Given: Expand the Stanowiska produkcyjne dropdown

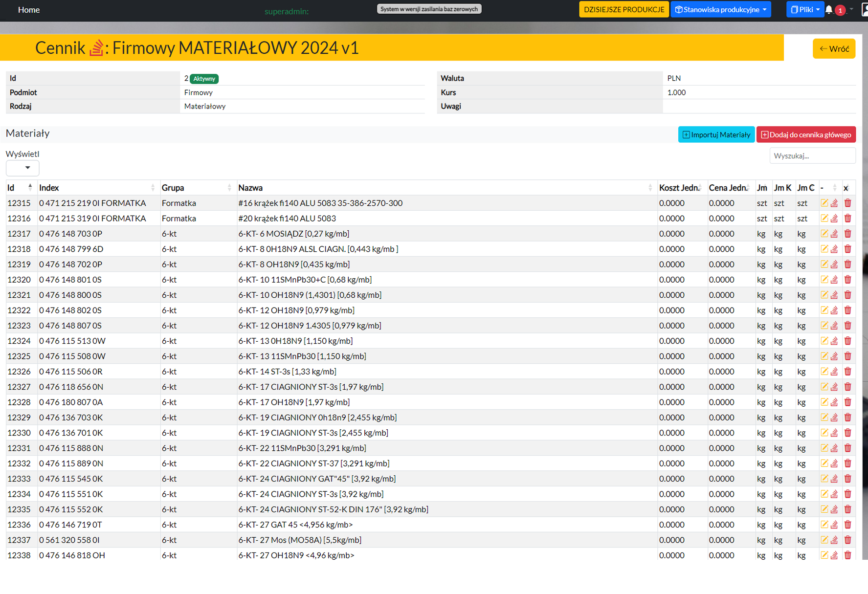Looking at the screenshot, I should tap(720, 10).
